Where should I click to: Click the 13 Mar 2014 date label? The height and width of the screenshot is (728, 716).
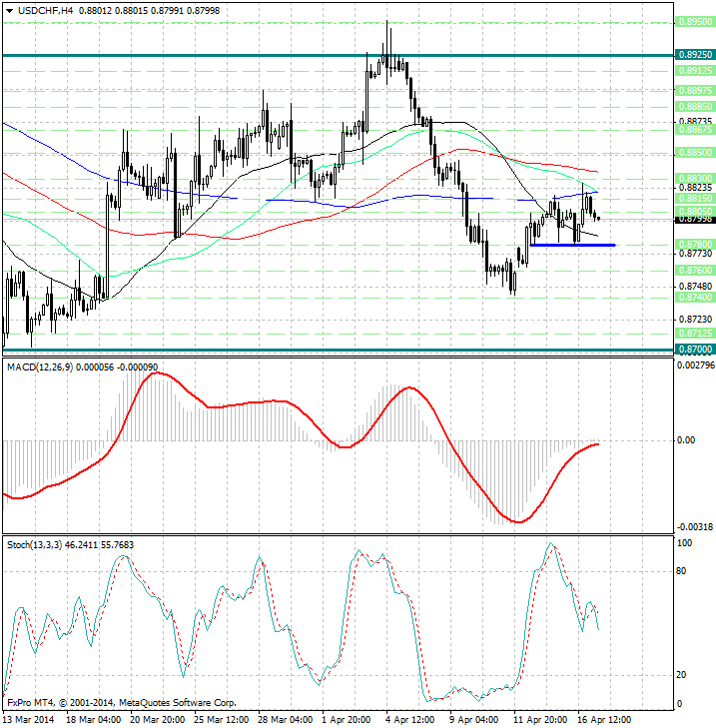click(x=30, y=718)
